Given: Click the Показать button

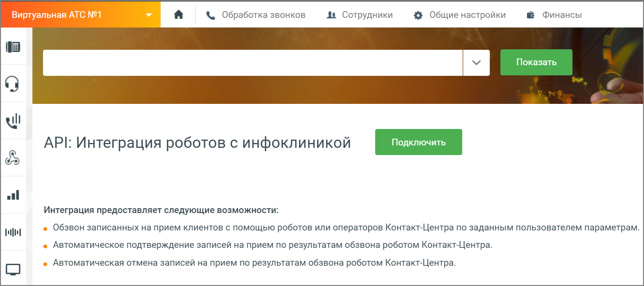Looking at the screenshot, I should tap(536, 62).
